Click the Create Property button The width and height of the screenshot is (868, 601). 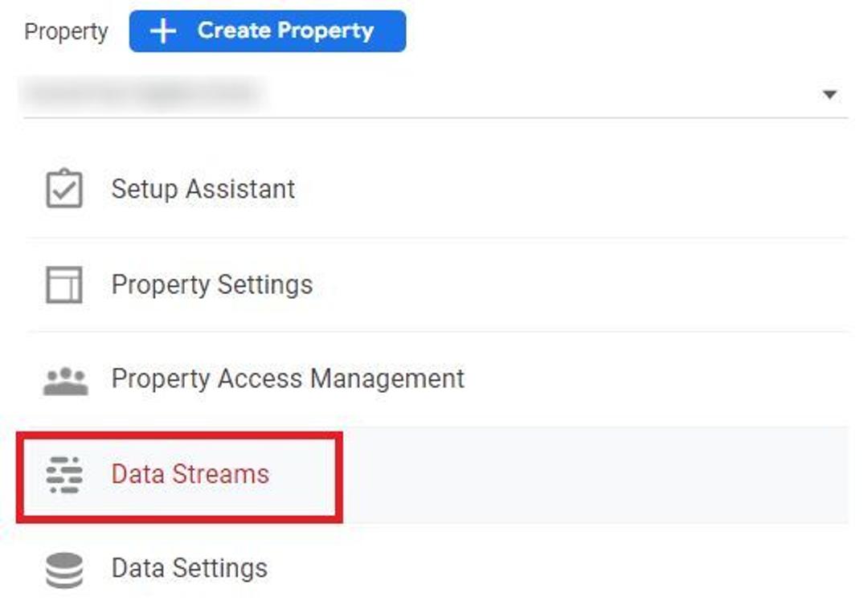(268, 31)
